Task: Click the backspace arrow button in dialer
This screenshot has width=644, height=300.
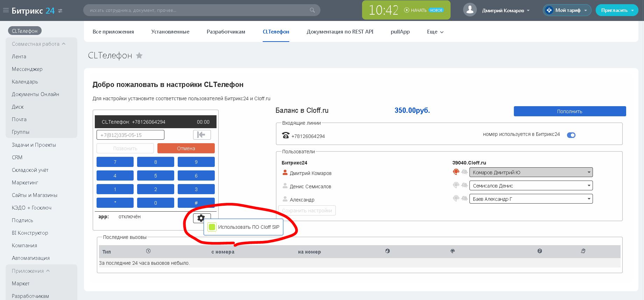Action: point(202,135)
